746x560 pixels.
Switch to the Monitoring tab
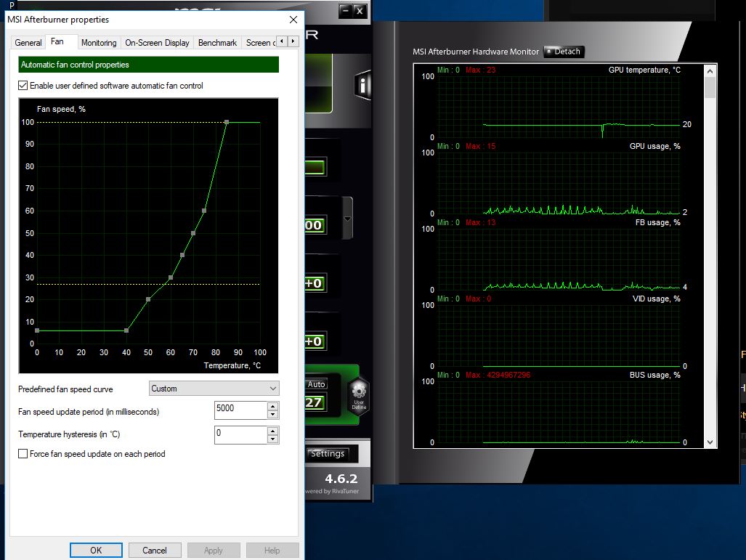point(99,43)
